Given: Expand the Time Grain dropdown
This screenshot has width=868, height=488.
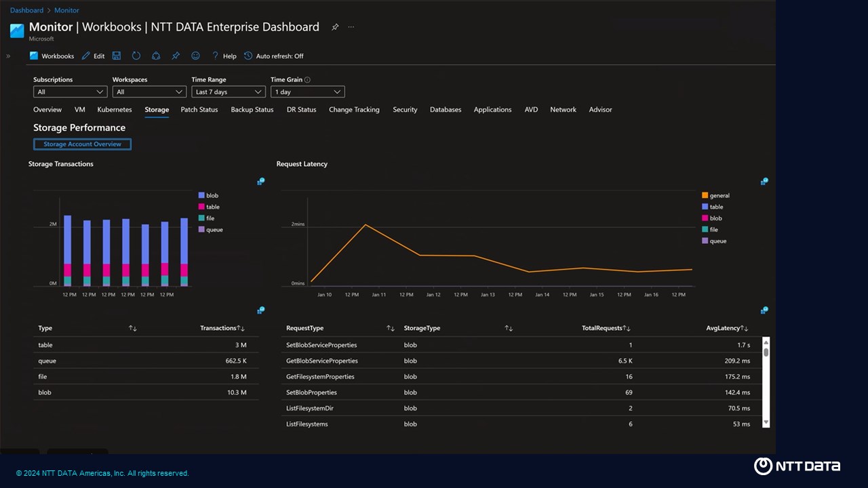Looking at the screenshot, I should [x=307, y=92].
